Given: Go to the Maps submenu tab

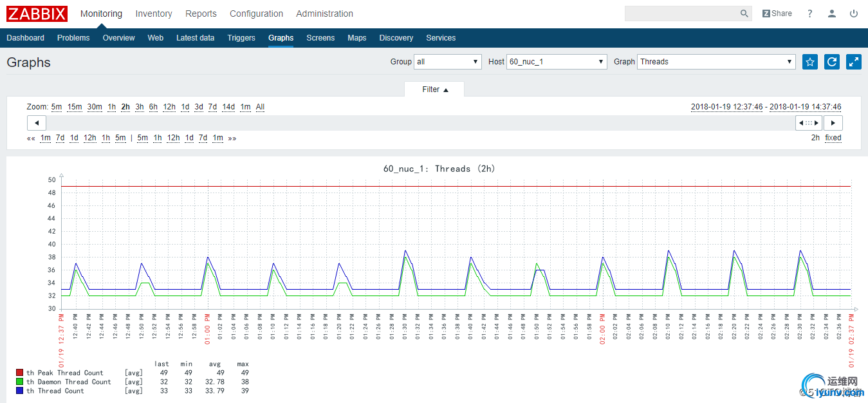Looking at the screenshot, I should 357,38.
